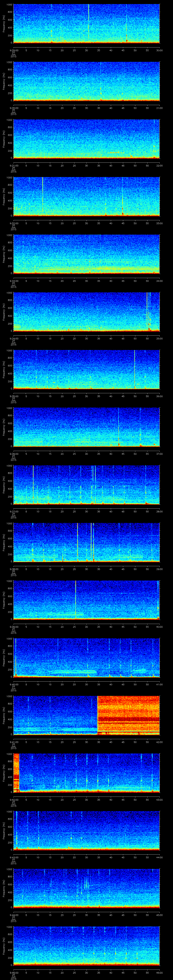Click the spectrogram panel starting at 9:30:00
This screenshot has height=980, width=173.
click(86, 81)
